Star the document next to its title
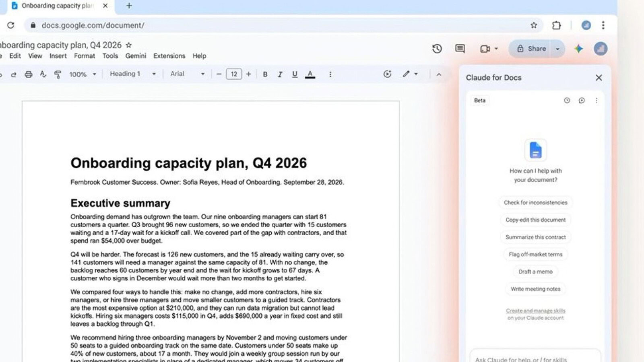This screenshot has width=644, height=362. pyautogui.click(x=129, y=45)
